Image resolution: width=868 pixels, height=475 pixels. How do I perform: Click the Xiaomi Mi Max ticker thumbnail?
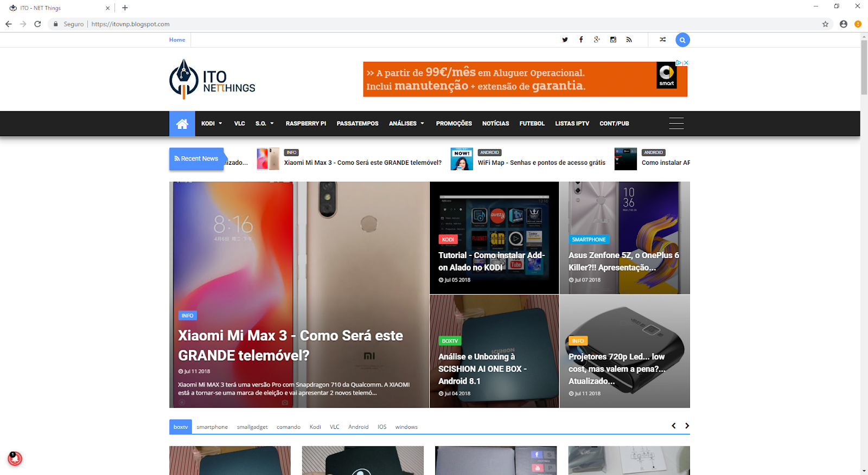(268, 159)
